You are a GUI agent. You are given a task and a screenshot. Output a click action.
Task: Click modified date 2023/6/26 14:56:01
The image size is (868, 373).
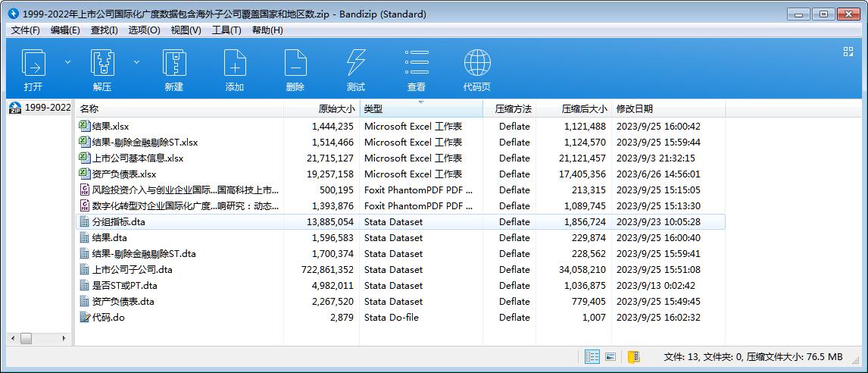tap(658, 174)
